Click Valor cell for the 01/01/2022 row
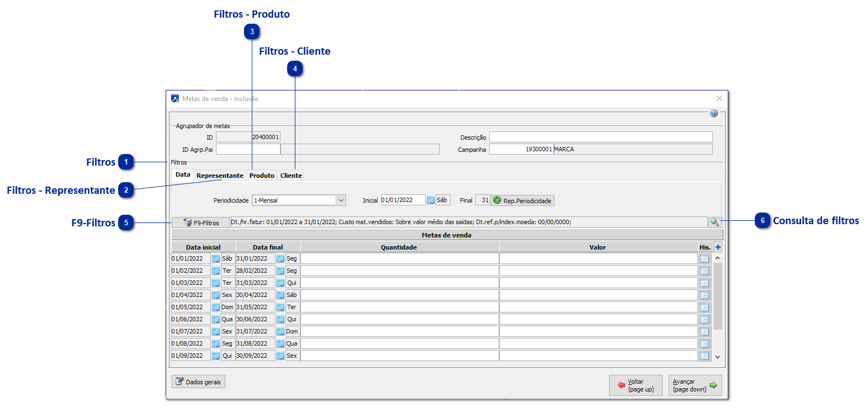 (x=598, y=258)
